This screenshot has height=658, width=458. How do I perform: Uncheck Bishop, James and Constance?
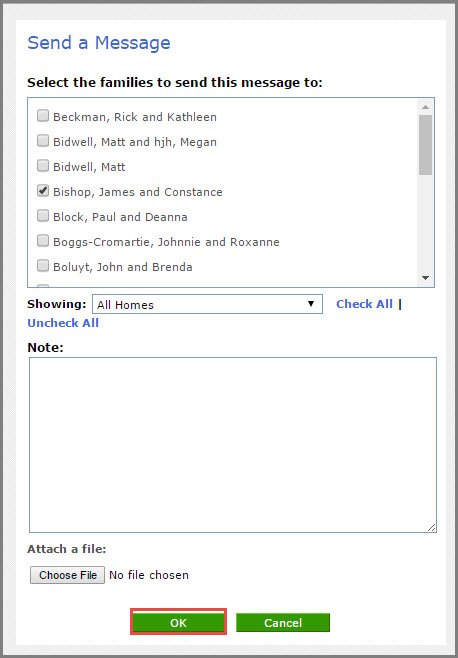pyautogui.click(x=43, y=191)
